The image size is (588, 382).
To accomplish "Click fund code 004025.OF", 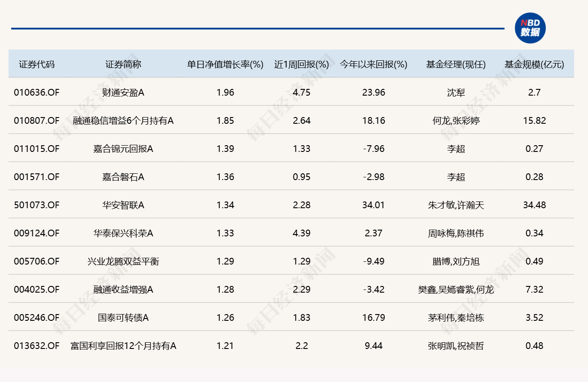I will [x=37, y=290].
